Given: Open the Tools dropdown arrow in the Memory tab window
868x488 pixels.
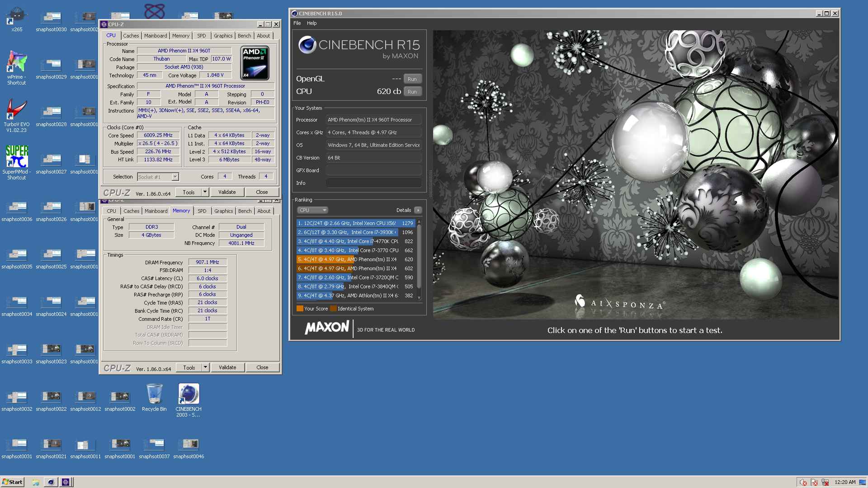Looking at the screenshot, I should coord(205,367).
